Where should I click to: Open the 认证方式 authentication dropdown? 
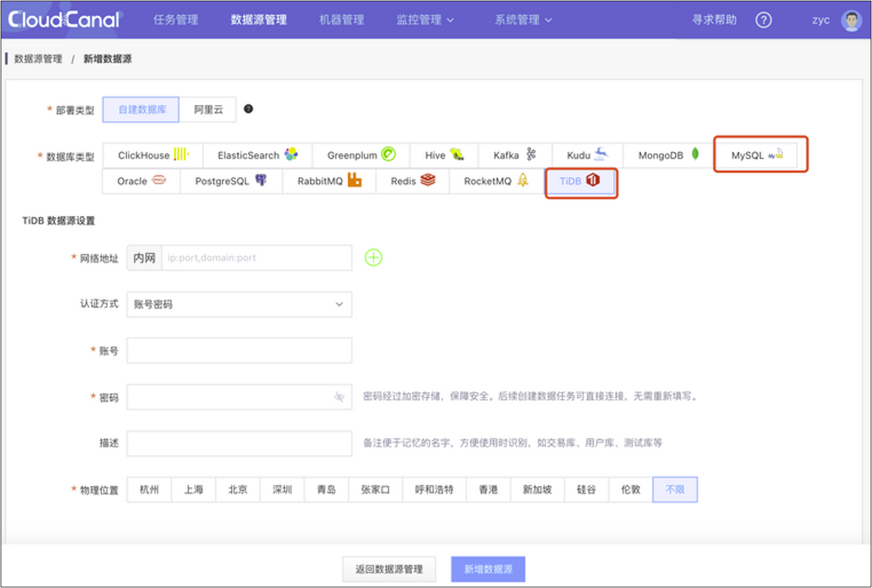pos(239,304)
